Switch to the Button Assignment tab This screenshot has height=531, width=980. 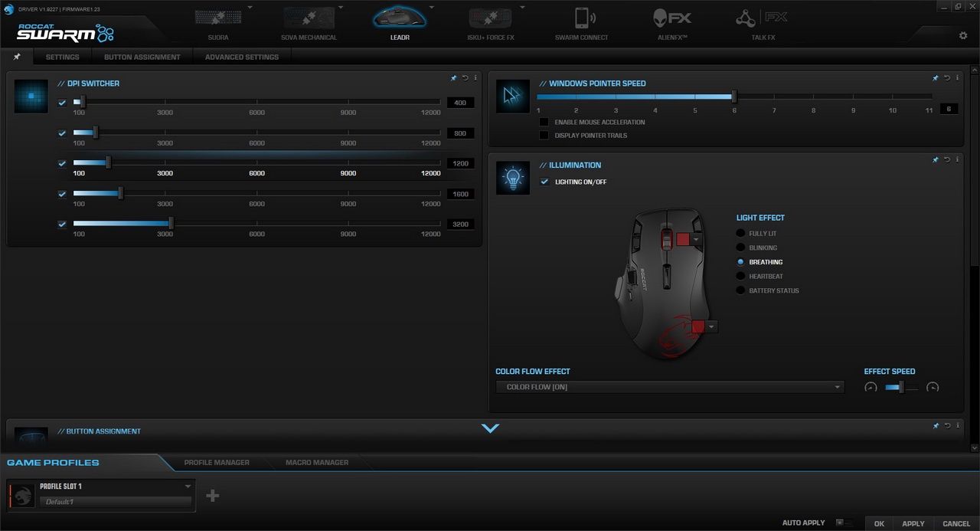click(142, 57)
